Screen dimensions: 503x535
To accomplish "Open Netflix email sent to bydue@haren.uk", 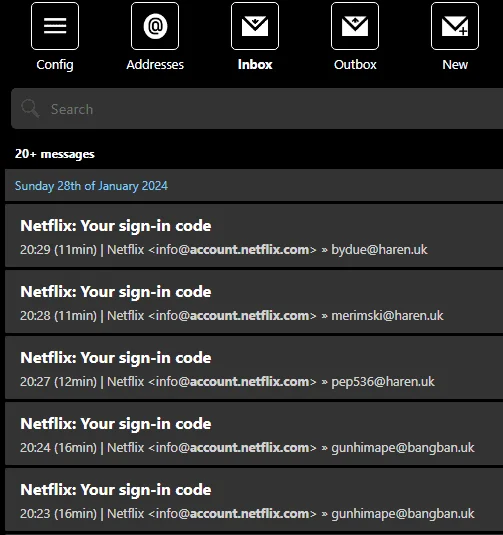I will [x=254, y=236].
